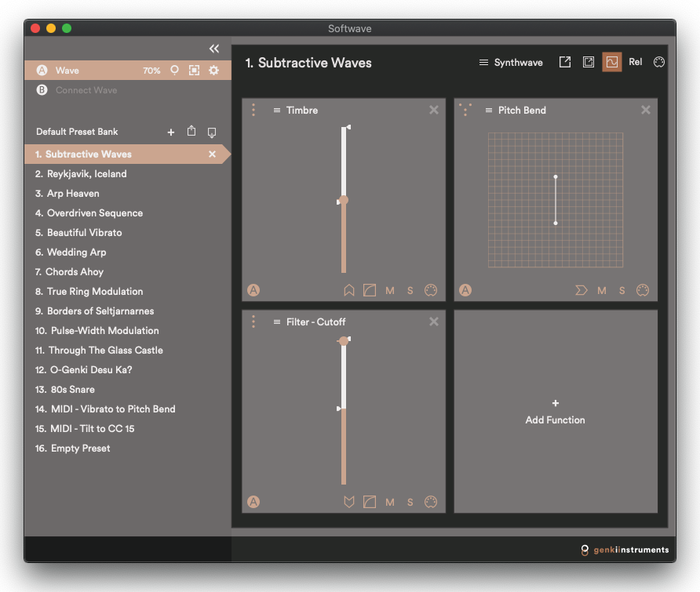Toggle the highlighted waveform view button
700x592 pixels.
point(612,62)
